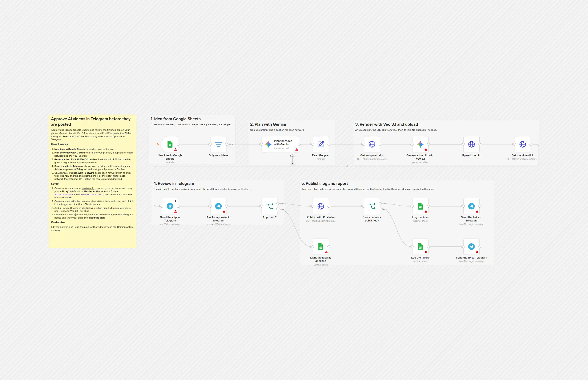588x380 pixels.
Task: Click false output of Every network published?
Action: tap(380, 209)
